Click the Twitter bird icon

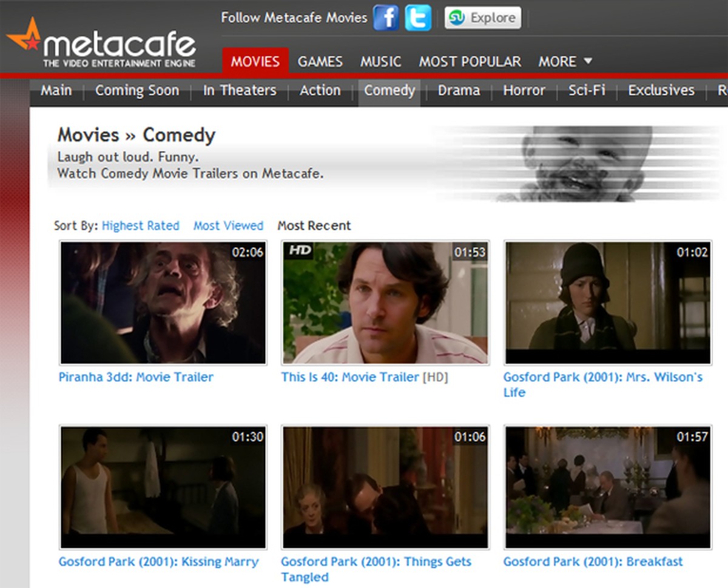(418, 18)
